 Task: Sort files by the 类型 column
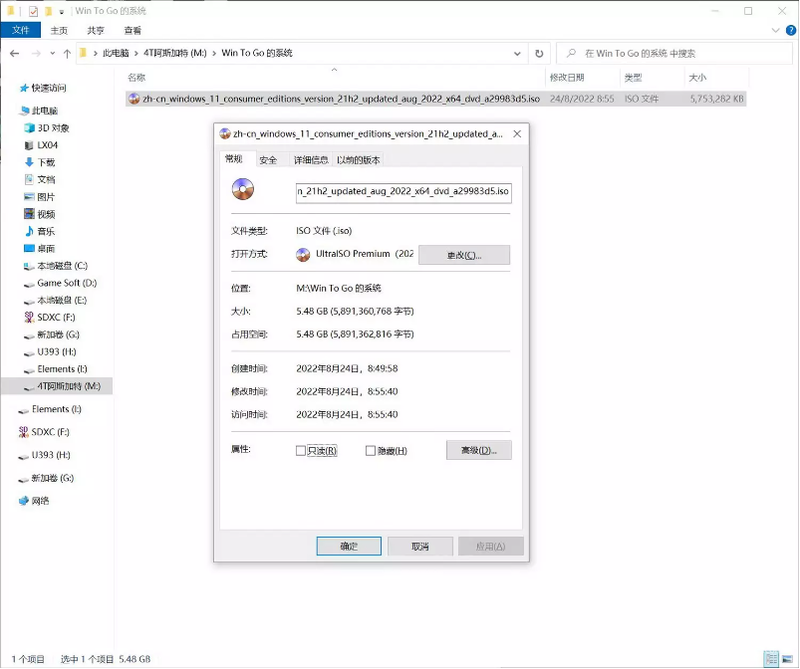633,78
